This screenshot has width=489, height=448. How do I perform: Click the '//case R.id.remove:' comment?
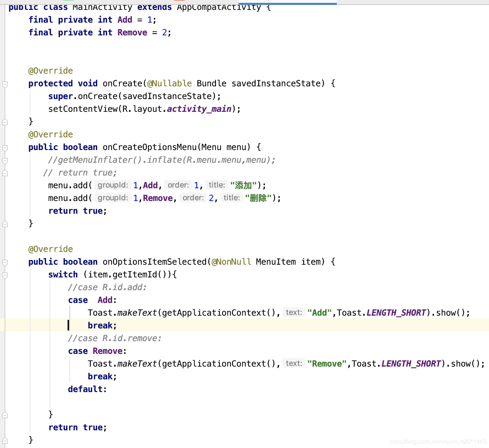tap(115, 338)
